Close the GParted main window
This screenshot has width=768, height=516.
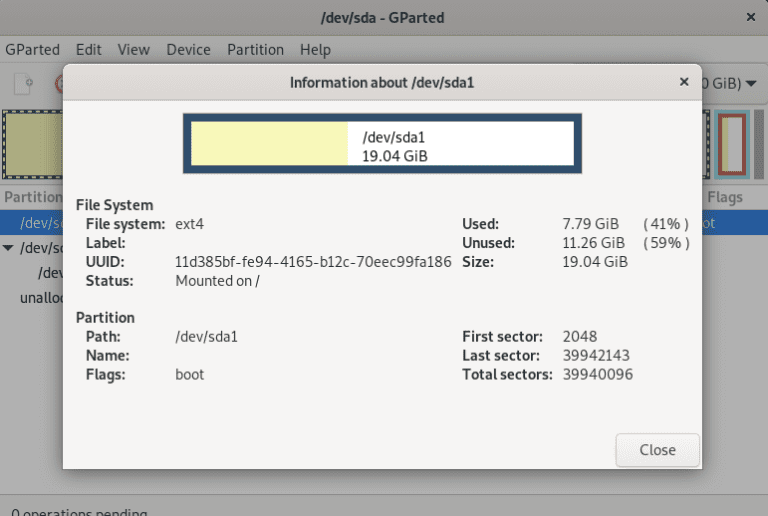tap(750, 17)
